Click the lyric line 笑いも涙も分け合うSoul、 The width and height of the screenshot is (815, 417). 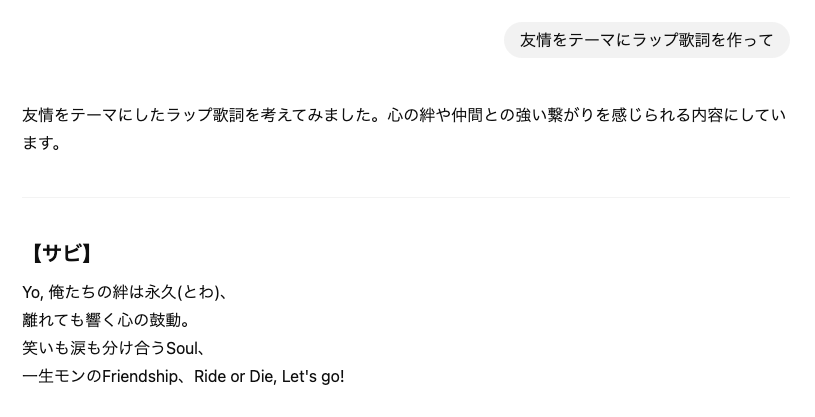pyautogui.click(x=115, y=348)
